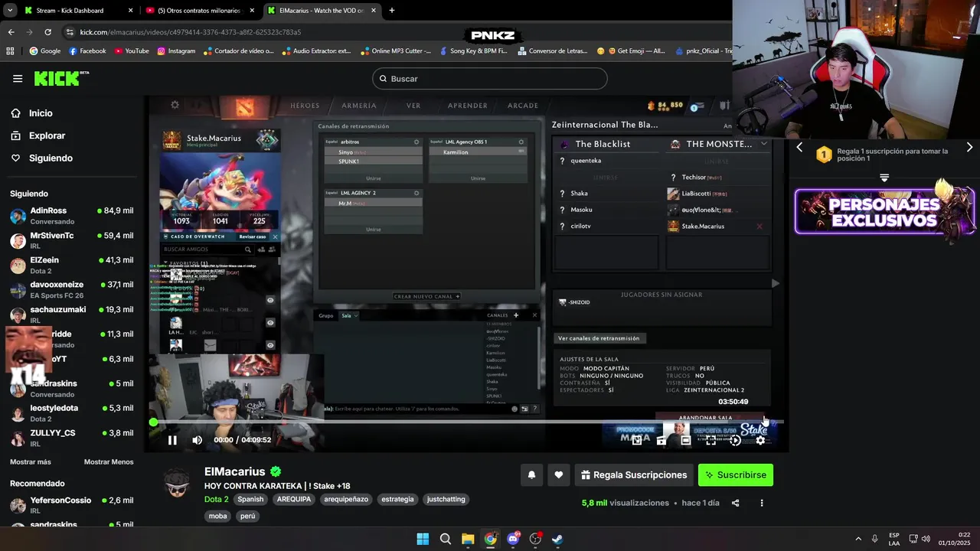Toggle the sidebar hamburger menu
Image resolution: width=980 pixels, height=551 pixels.
tap(18, 78)
